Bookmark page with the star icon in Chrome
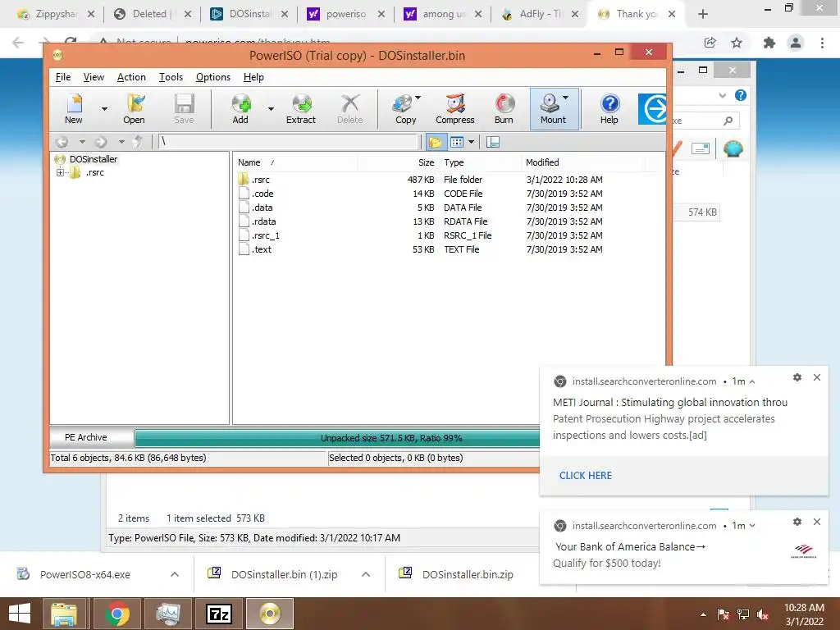 click(737, 43)
